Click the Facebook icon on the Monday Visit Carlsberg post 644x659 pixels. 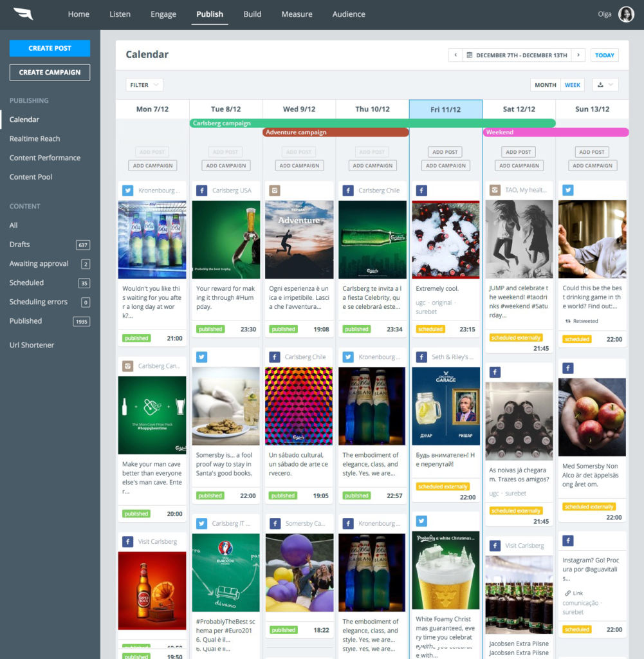pos(128,541)
